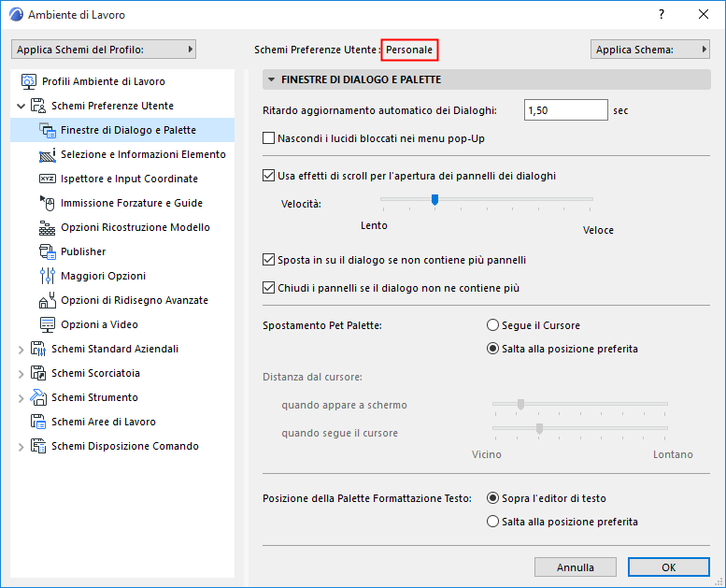726x588 pixels.
Task: Disable scroll effects checkbox for dialog panels
Action: coord(269,175)
